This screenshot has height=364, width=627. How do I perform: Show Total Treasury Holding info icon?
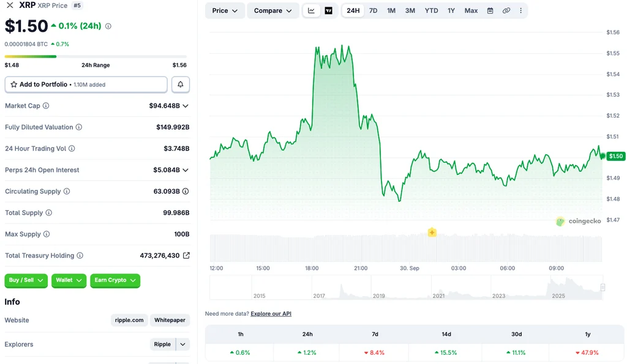(x=80, y=255)
